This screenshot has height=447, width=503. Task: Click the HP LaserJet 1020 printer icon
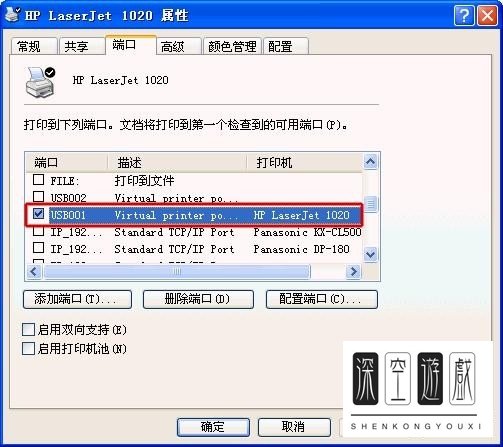pyautogui.click(x=40, y=82)
